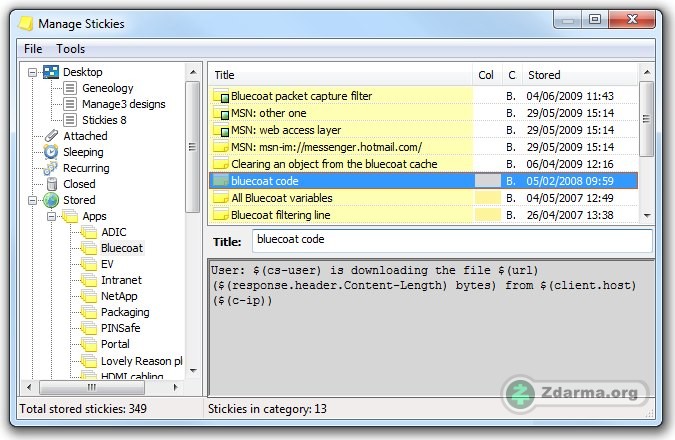Click sticky icon of All Bluecoat variables
This screenshot has height=440, width=675.
coord(221,198)
